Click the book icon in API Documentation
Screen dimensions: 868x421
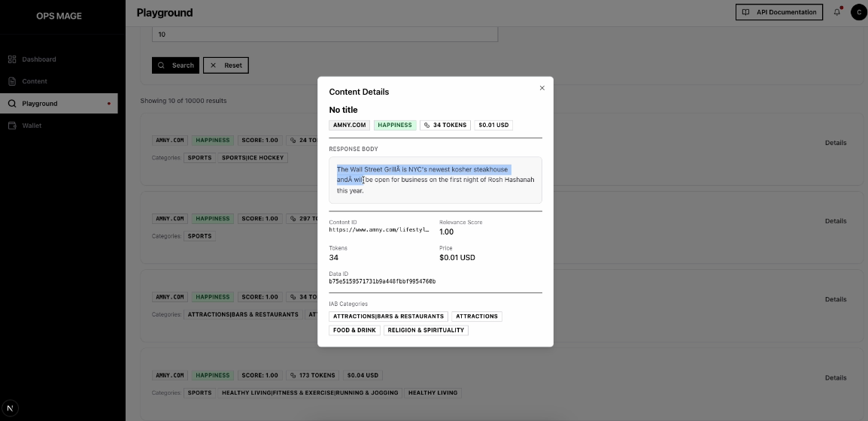745,12
